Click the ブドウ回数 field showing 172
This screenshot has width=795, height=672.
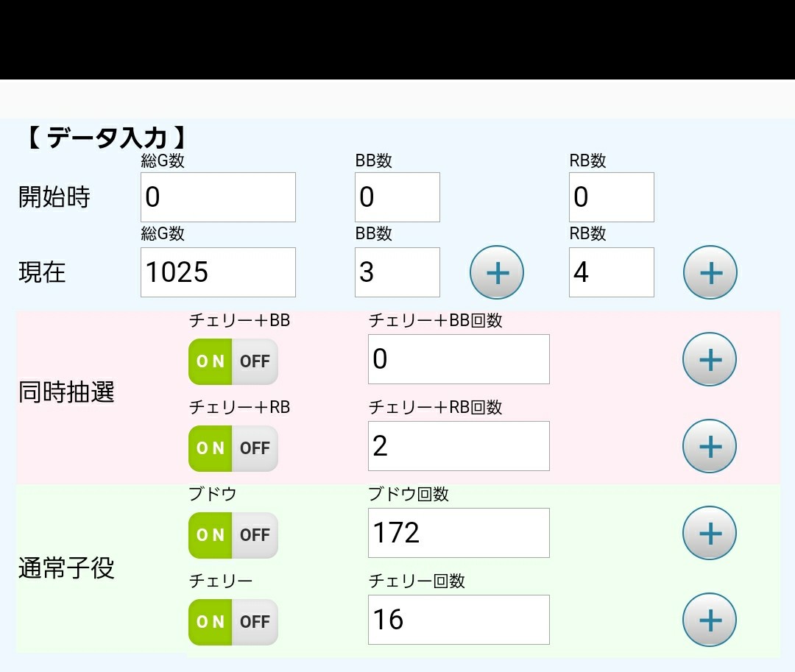(x=458, y=532)
